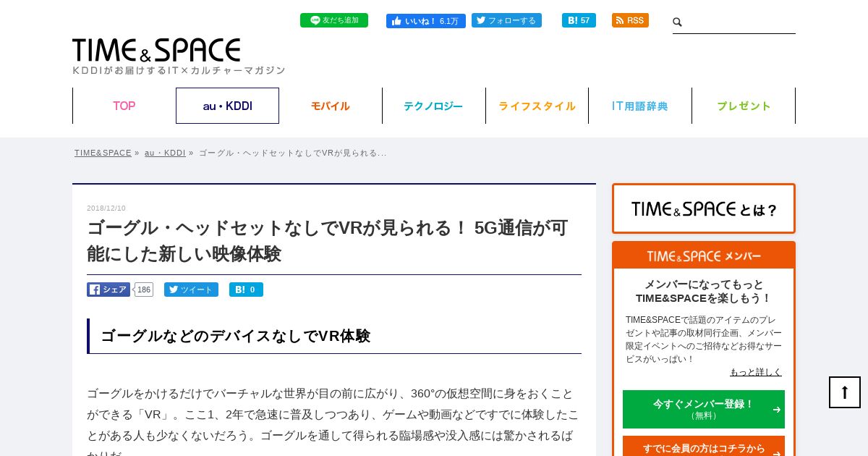Viewport: 868px width, 456px height.
Task: Click the LINE add-friend button
Action: point(334,20)
